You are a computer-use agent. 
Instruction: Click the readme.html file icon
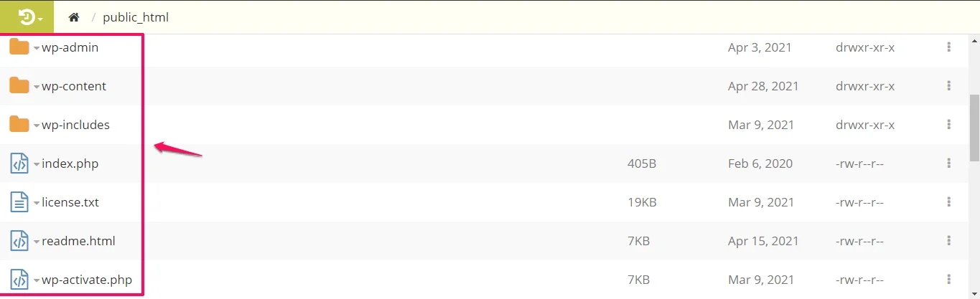tap(19, 241)
